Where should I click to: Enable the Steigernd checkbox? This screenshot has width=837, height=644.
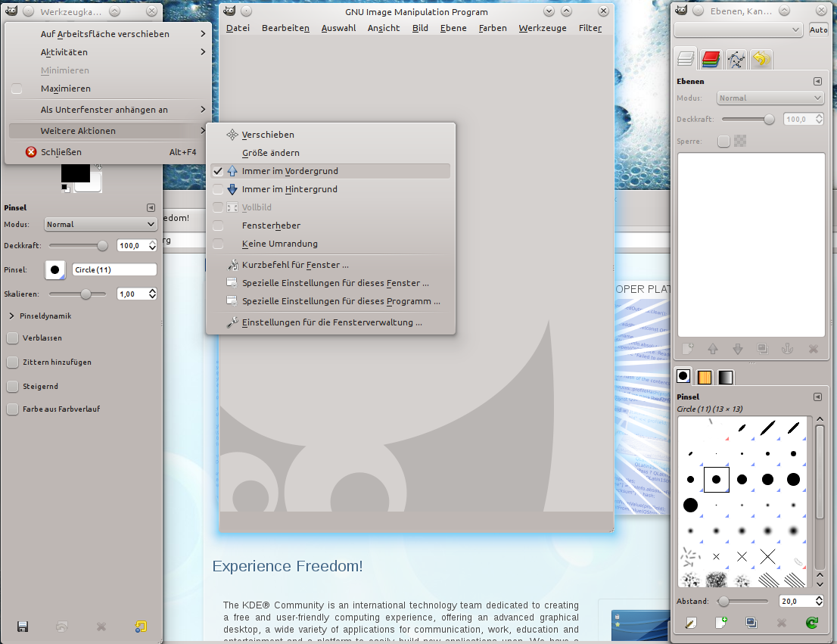(12, 386)
